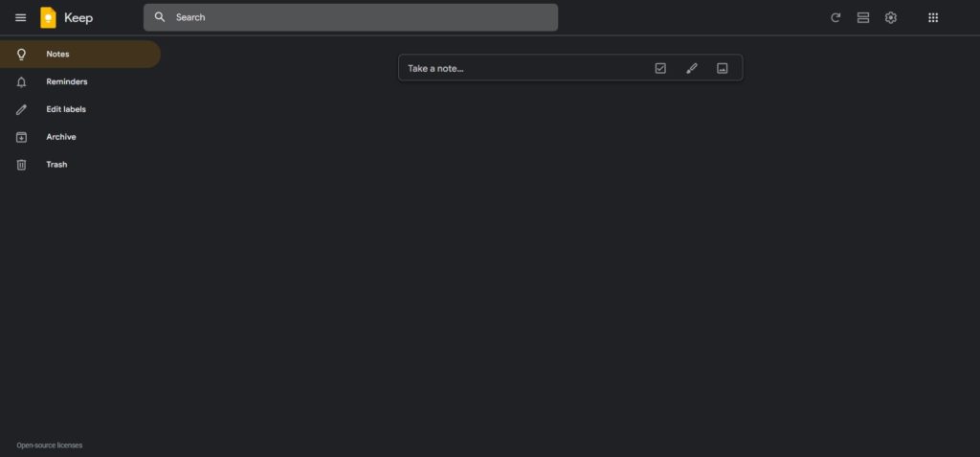Viewport: 980px width, 457px height.
Task: Click the pencil Edit labels icon
Action: tap(21, 109)
